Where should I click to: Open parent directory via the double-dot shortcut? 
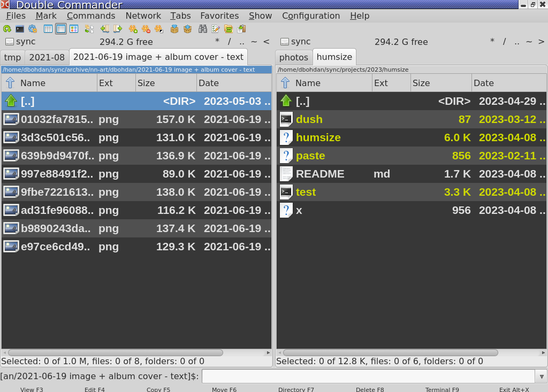(241, 42)
